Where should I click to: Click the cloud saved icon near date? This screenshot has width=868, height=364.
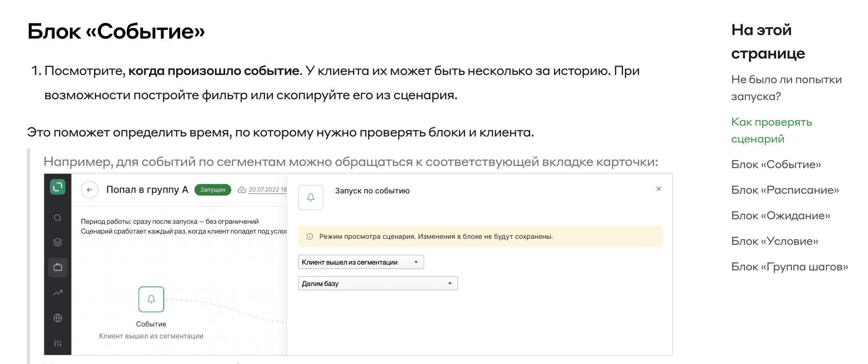242,190
